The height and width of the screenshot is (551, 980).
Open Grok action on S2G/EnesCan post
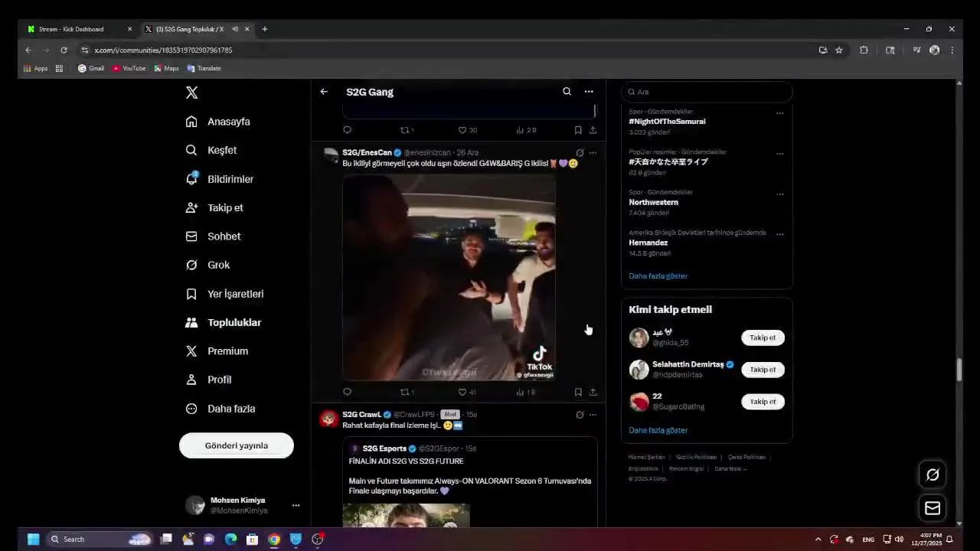pos(580,153)
